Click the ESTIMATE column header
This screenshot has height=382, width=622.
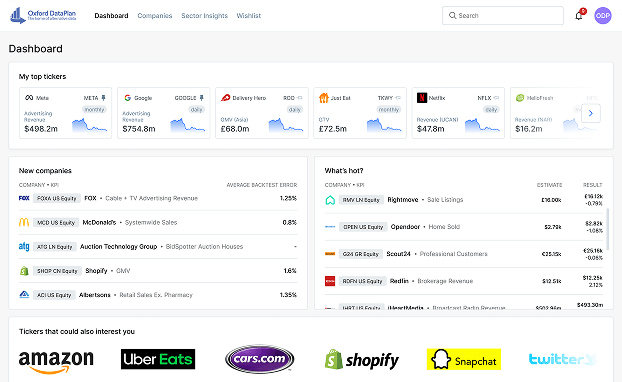pyautogui.click(x=549, y=185)
